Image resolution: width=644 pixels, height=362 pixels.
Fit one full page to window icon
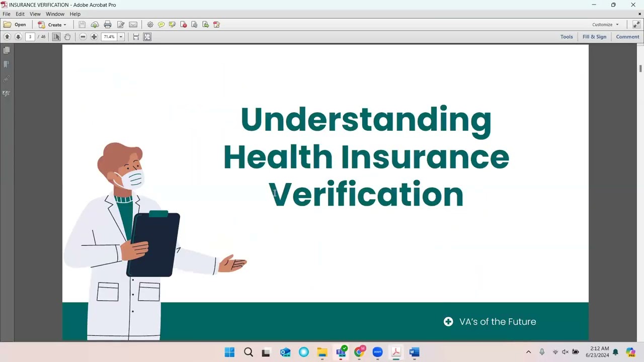(x=147, y=37)
